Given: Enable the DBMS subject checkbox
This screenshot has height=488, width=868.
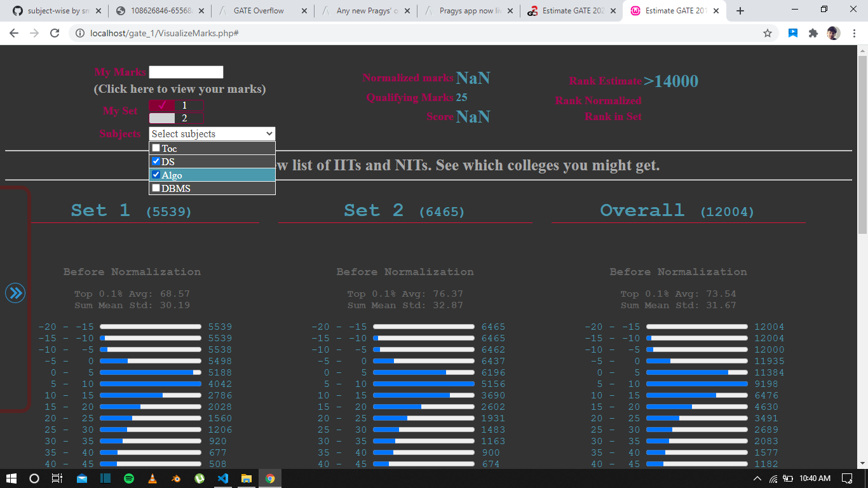Looking at the screenshot, I should click(156, 187).
